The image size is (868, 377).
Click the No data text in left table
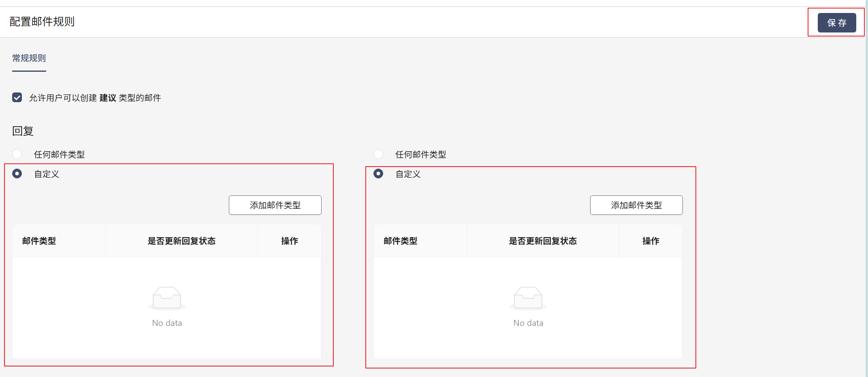click(167, 323)
